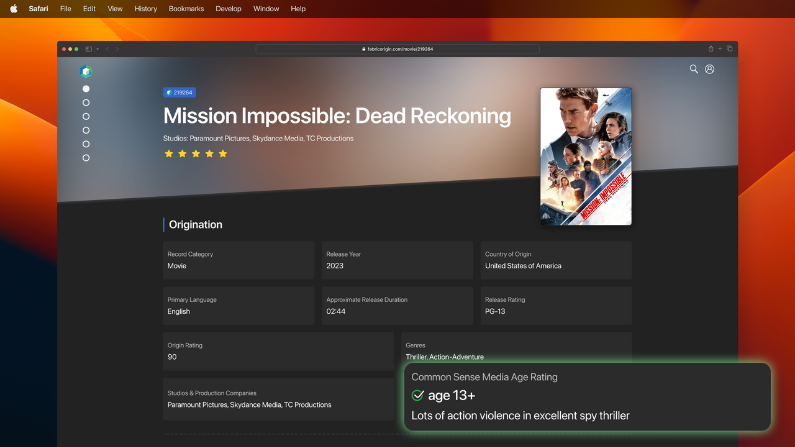The image size is (795, 447).
Task: Click United States of America value
Action: tap(523, 266)
